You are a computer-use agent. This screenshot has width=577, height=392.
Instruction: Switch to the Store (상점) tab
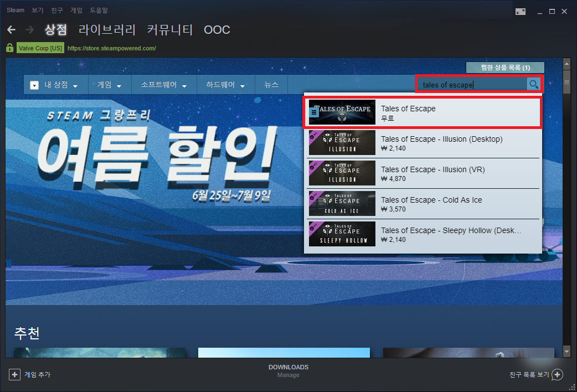(x=56, y=29)
